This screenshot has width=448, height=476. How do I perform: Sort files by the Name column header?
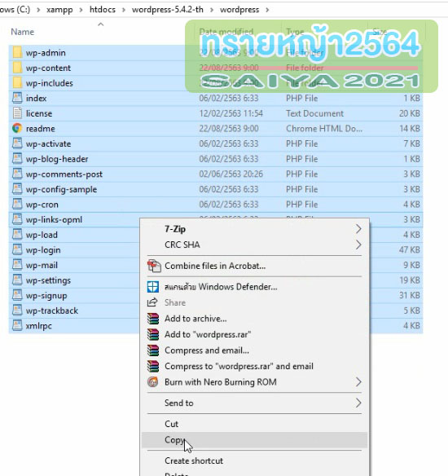pyautogui.click(x=23, y=32)
